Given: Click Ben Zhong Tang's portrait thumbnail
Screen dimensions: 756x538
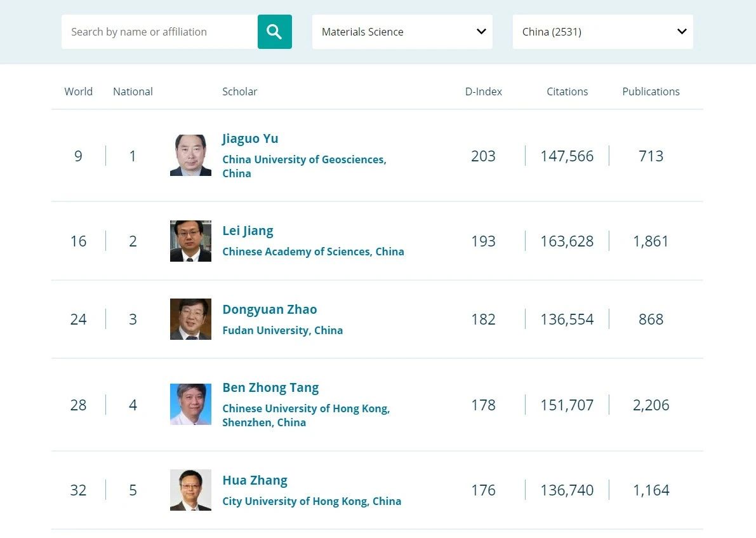Looking at the screenshot, I should tap(190, 404).
